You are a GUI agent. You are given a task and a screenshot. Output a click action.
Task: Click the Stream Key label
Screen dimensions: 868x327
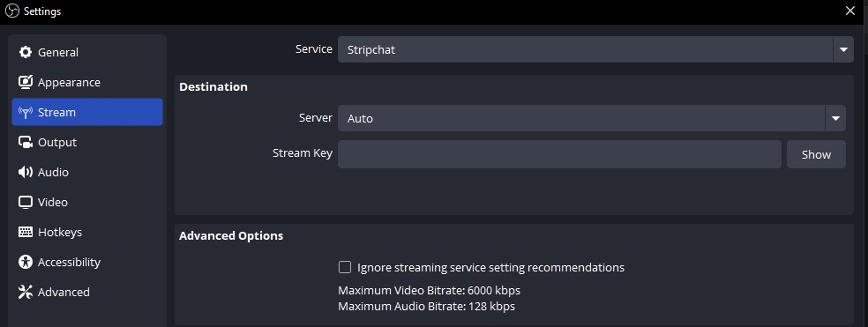click(x=303, y=153)
